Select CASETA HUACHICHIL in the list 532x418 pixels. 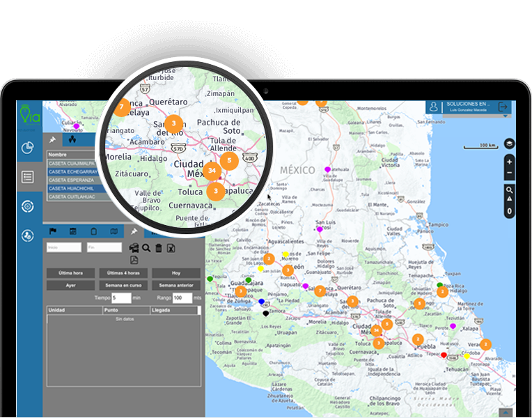pyautogui.click(x=72, y=188)
